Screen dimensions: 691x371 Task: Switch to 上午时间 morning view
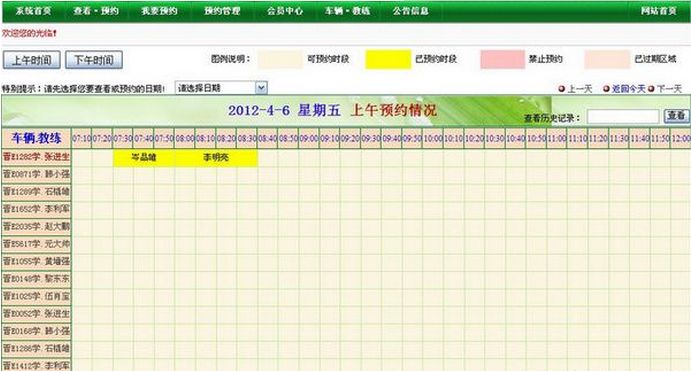pyautogui.click(x=32, y=60)
